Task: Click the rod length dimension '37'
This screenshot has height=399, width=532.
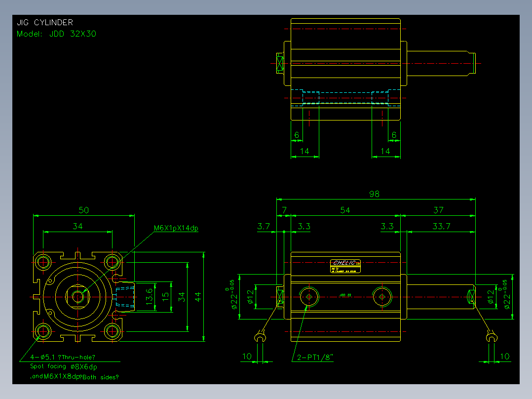Action: (438, 210)
